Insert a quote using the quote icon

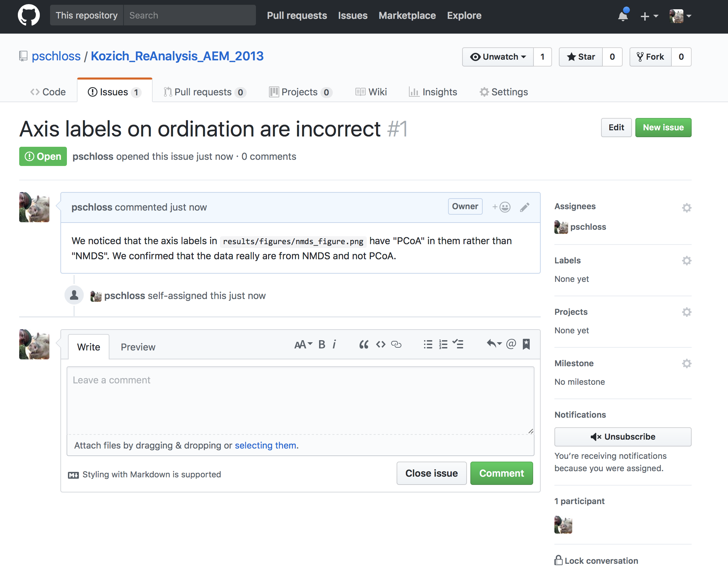click(x=364, y=344)
